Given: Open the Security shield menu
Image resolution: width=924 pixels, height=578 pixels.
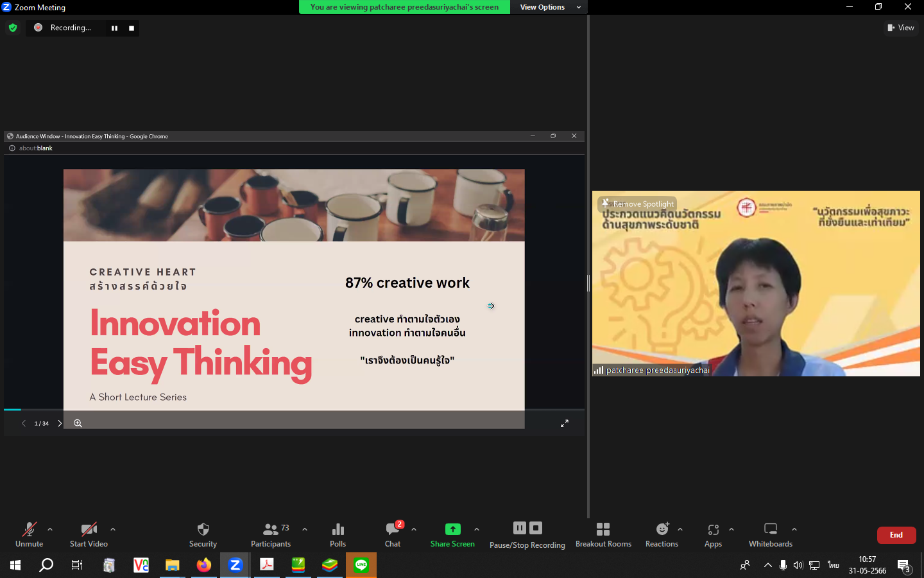Looking at the screenshot, I should click(203, 534).
